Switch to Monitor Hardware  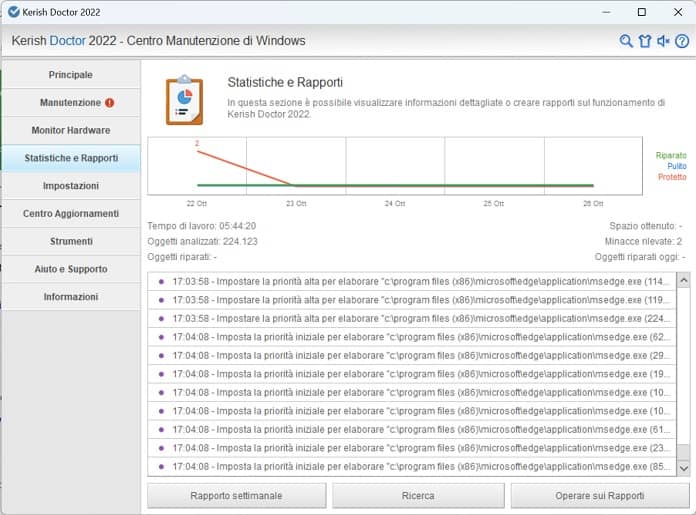pos(71,130)
